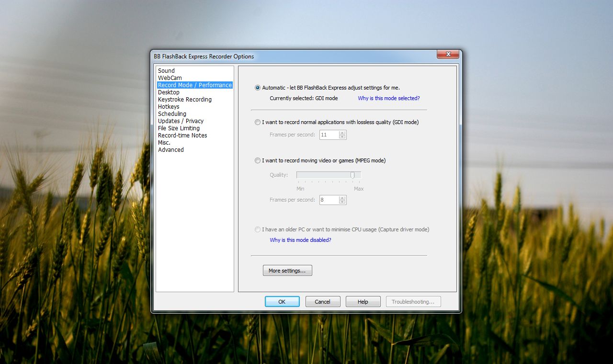Decrease GDI frames per second stepper
The height and width of the screenshot is (364, 613).
point(342,137)
